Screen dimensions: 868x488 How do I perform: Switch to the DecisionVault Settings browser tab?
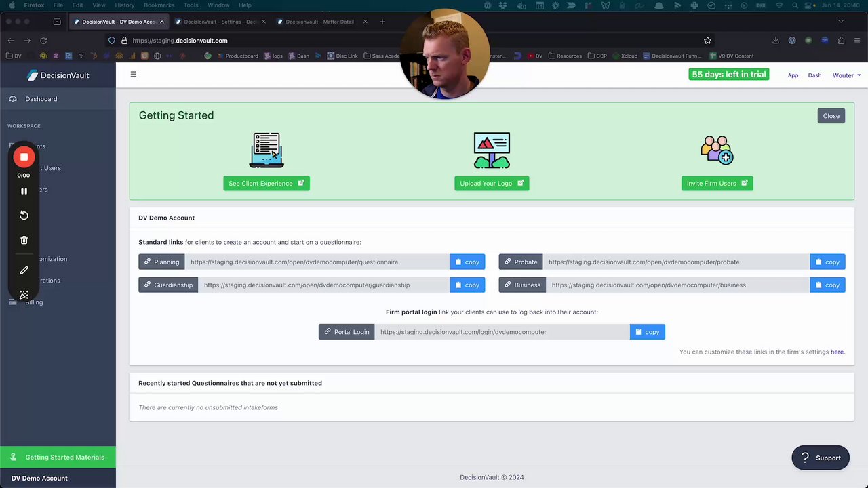[x=220, y=22]
